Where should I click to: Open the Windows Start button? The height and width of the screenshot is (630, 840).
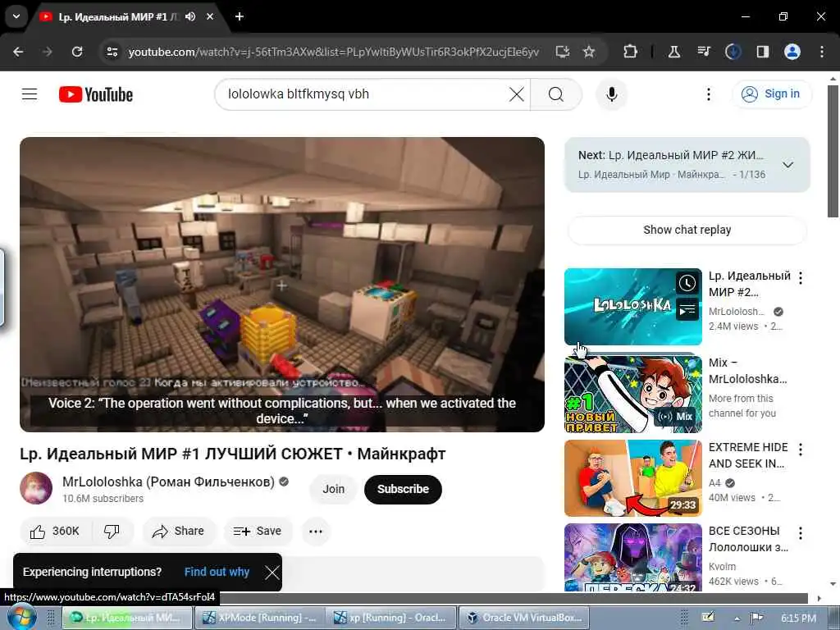click(x=20, y=617)
